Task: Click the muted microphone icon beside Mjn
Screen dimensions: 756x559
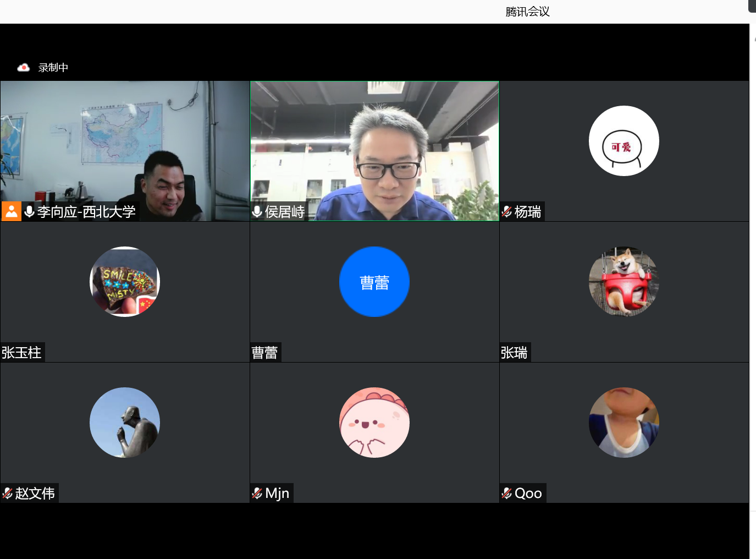Action: [257, 494]
